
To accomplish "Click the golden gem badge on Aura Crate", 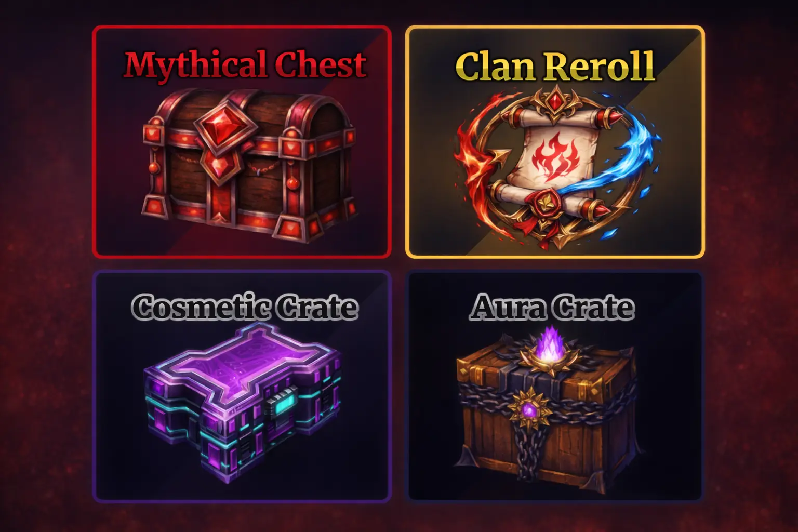I will click(x=529, y=410).
